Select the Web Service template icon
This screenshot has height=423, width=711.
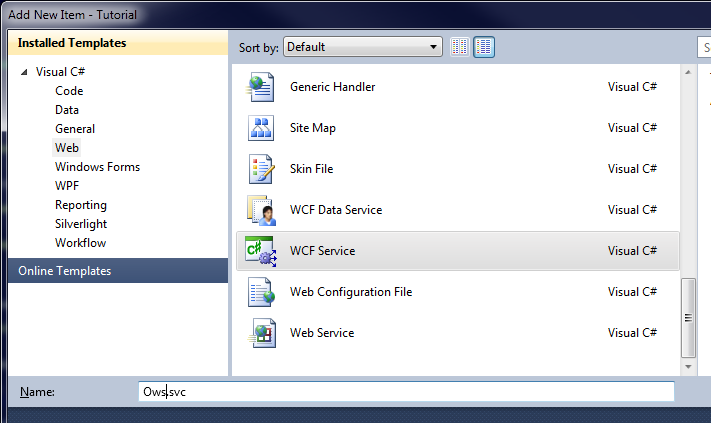pyautogui.click(x=262, y=333)
